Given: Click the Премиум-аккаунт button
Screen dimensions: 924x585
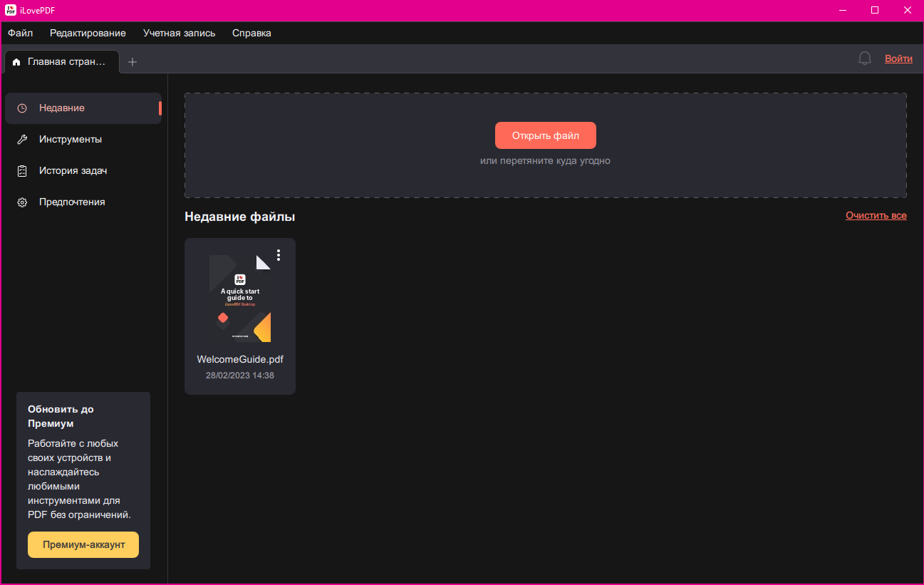Looking at the screenshot, I should point(83,544).
